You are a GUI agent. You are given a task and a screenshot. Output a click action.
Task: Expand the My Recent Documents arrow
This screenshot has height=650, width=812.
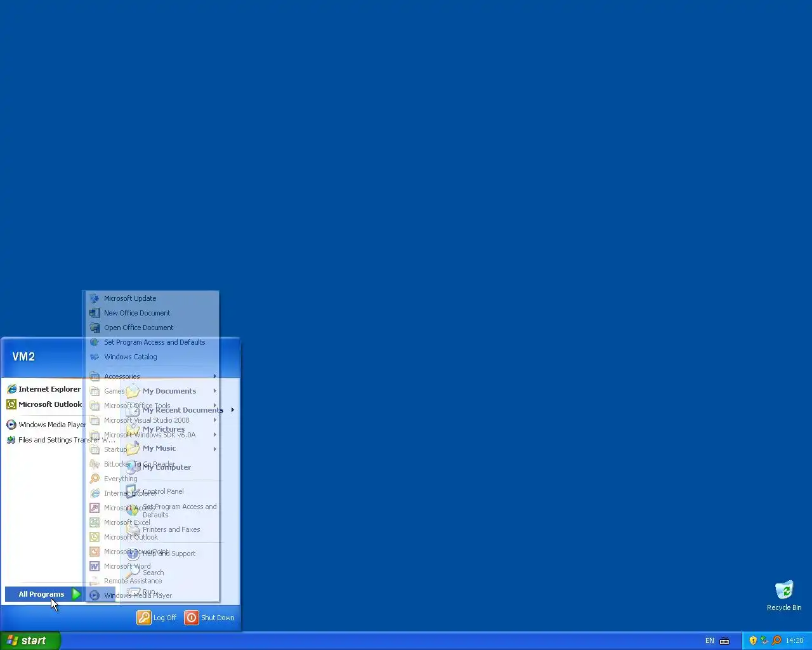(x=233, y=410)
